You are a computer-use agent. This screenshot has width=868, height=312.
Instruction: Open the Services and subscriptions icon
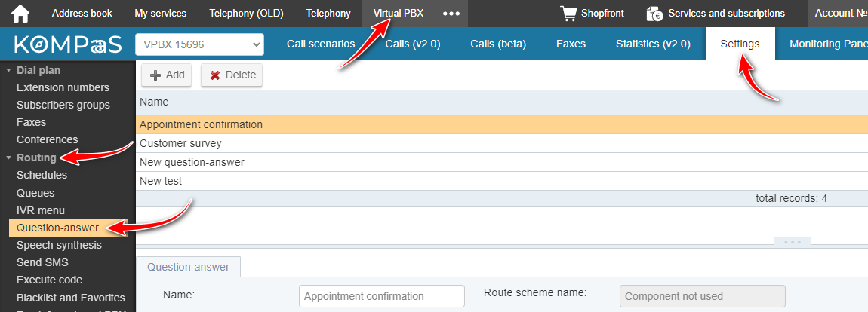click(x=655, y=14)
